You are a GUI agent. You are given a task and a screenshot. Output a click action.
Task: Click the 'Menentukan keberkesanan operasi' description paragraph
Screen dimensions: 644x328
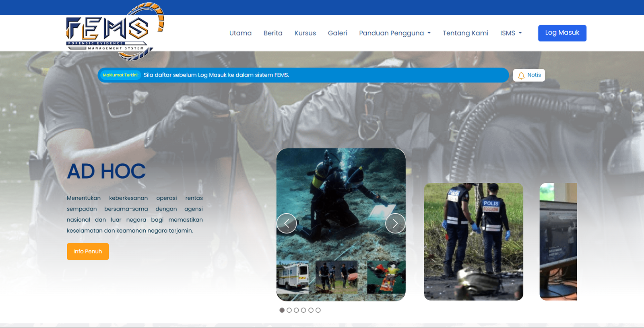click(x=135, y=214)
